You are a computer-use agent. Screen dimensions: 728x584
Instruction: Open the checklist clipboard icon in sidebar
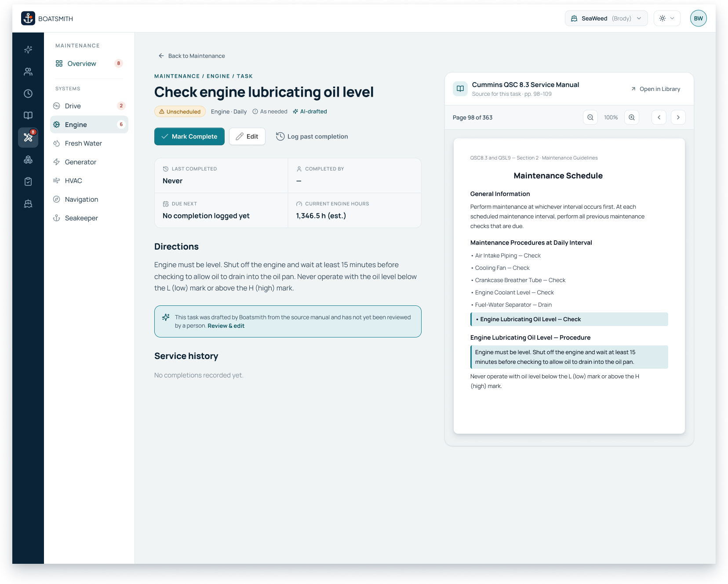(x=28, y=181)
